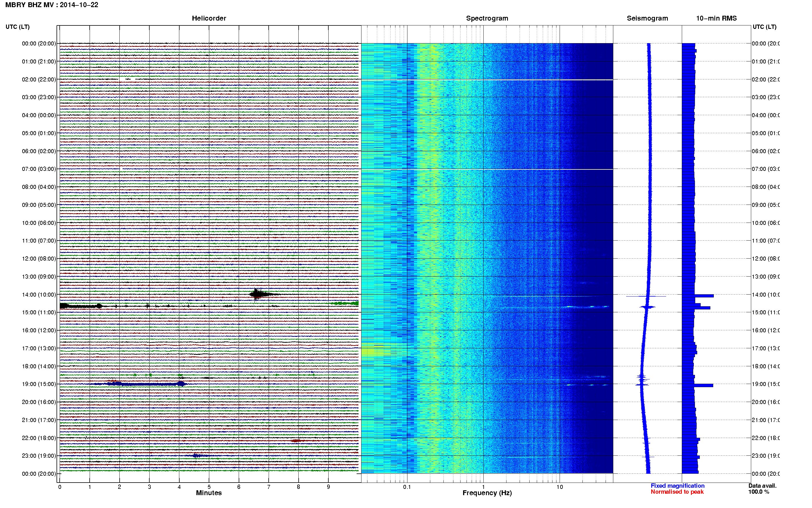Click the left time label '08:00 (04:00)'
The width and height of the screenshot is (812, 508).
pos(39,187)
